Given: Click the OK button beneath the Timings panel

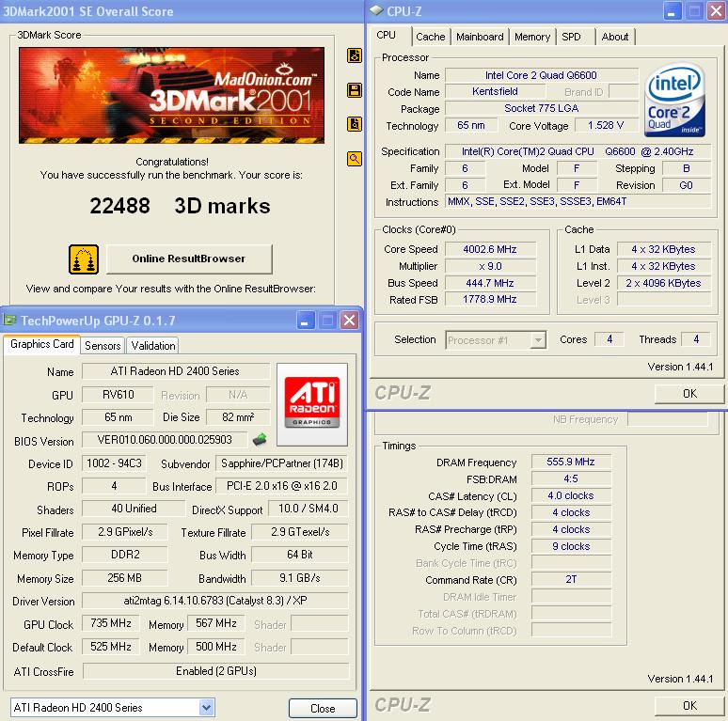Looking at the screenshot, I should tap(689, 706).
